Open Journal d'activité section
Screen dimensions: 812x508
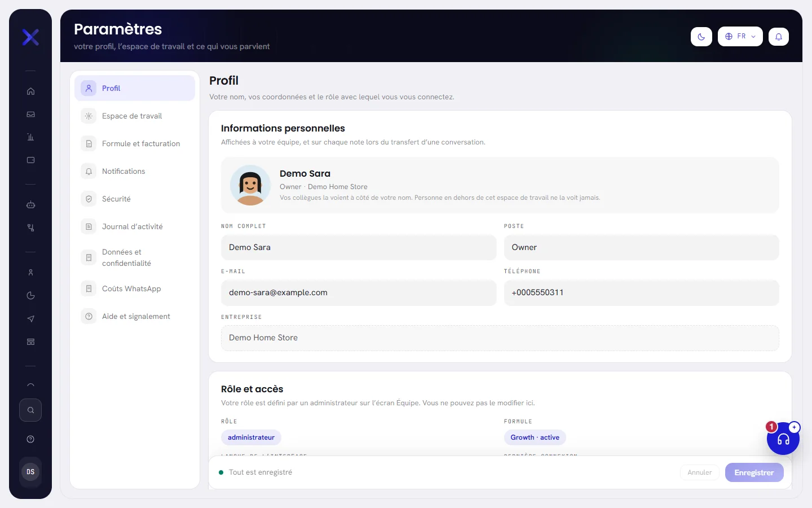[x=135, y=227]
